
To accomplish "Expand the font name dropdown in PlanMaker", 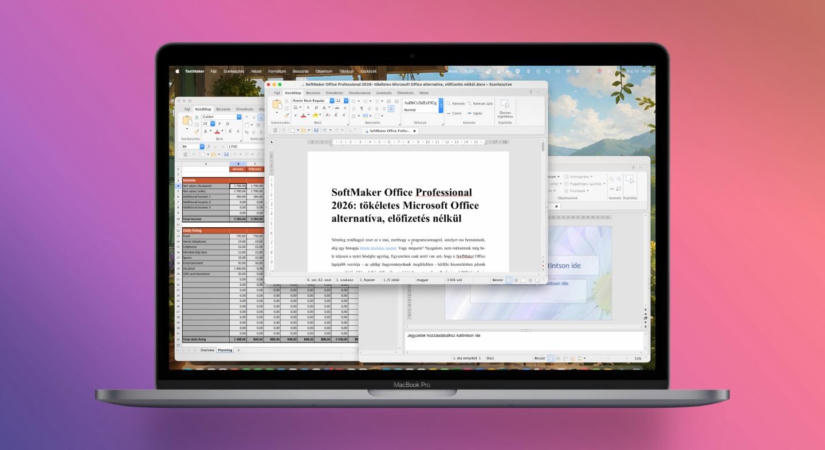I will pos(239,117).
